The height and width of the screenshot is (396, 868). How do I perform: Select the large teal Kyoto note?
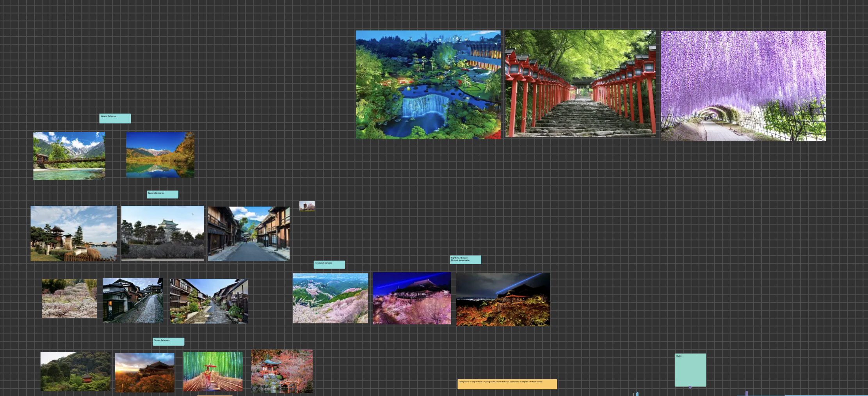tap(690, 370)
